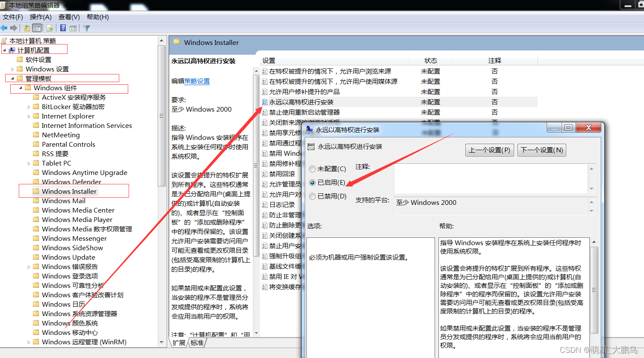
Task: Click the folder icon beside Parental Controls
Action: [36, 144]
